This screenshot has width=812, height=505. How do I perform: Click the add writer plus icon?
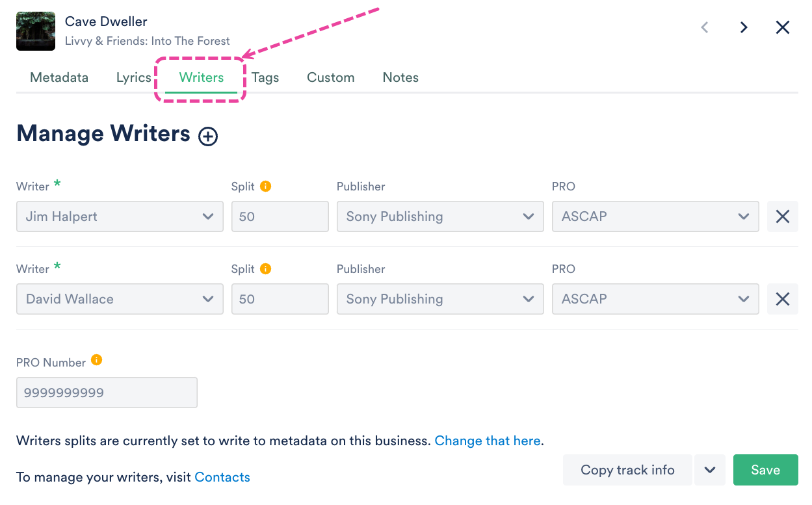[x=208, y=136]
